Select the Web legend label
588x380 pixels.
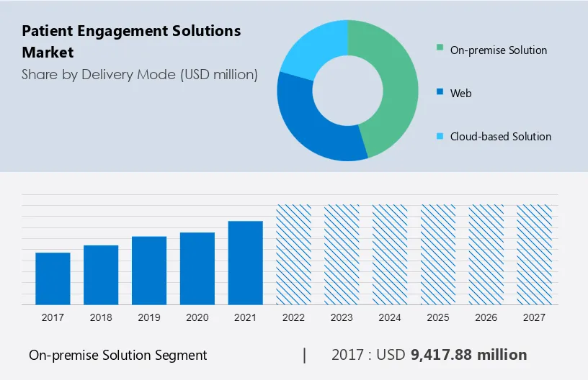[461, 94]
